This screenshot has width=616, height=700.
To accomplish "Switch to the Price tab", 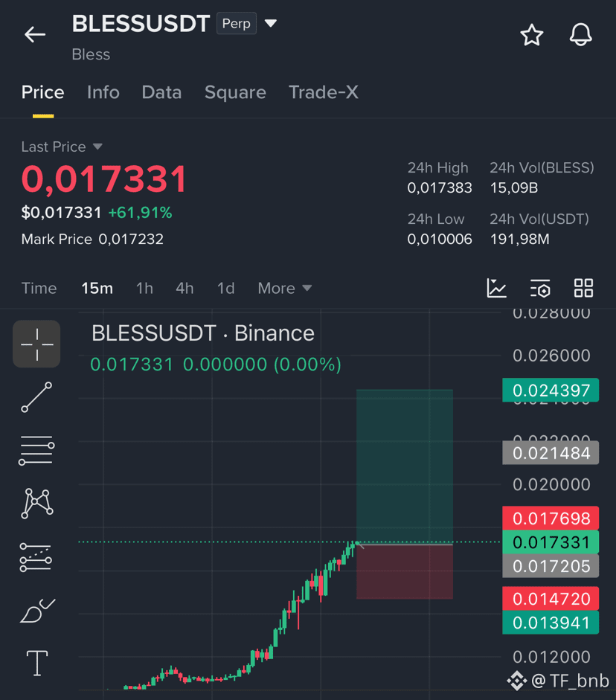I will point(43,92).
